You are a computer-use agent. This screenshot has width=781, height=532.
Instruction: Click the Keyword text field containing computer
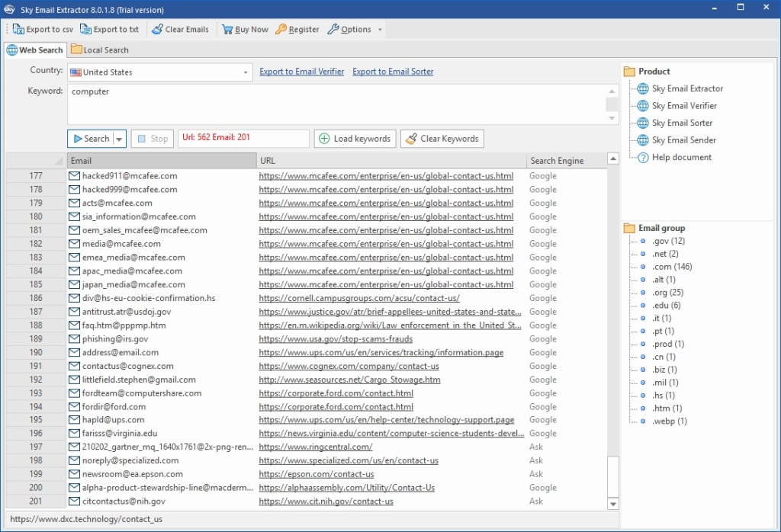tap(336, 104)
